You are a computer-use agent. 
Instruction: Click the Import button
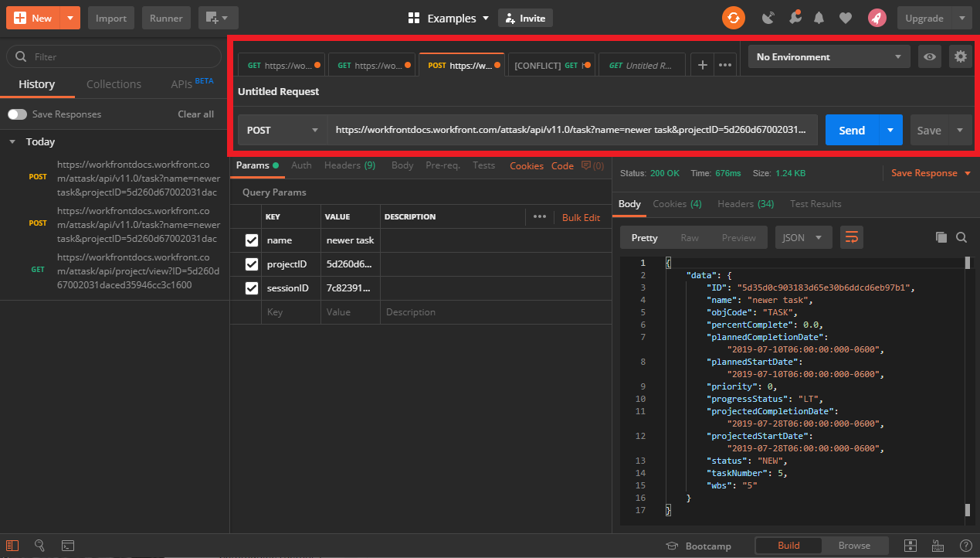111,18
